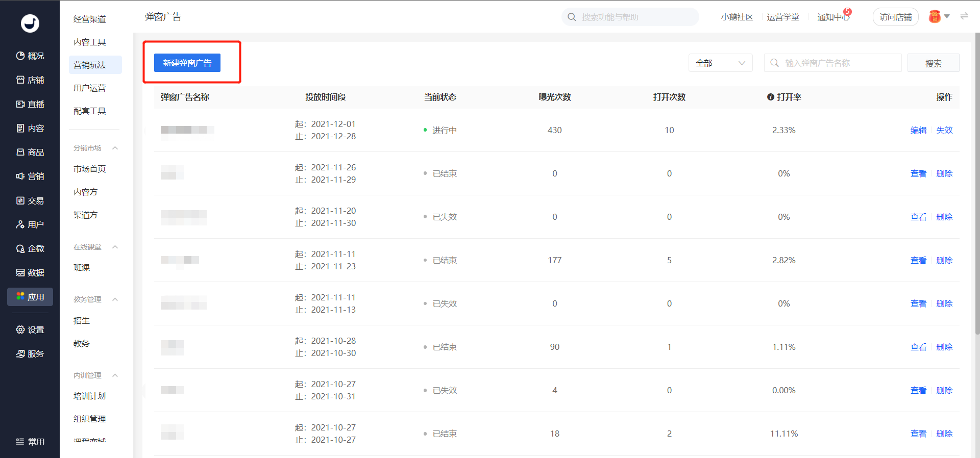Open the 数据 data section
The image size is (980, 458).
(x=30, y=272)
